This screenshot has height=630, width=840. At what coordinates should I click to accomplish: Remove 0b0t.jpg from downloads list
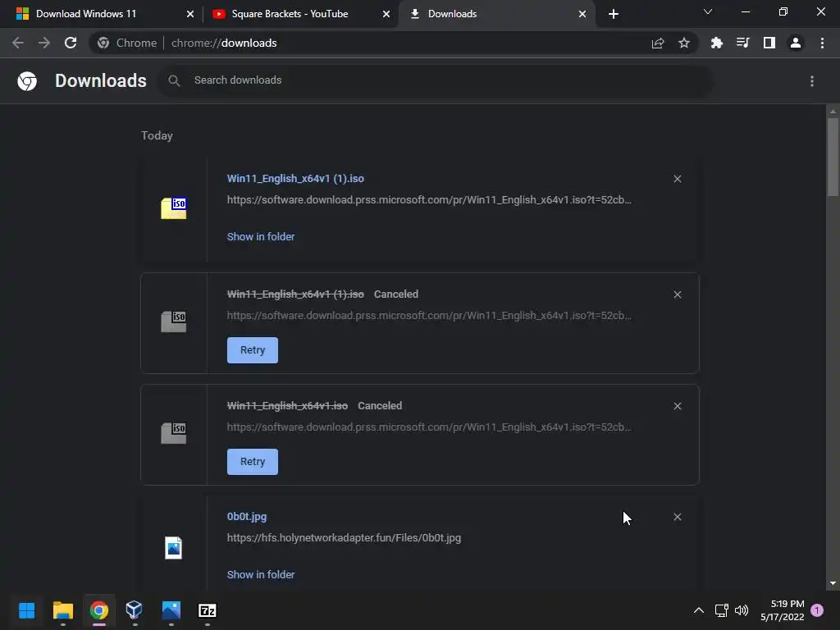[x=677, y=517]
